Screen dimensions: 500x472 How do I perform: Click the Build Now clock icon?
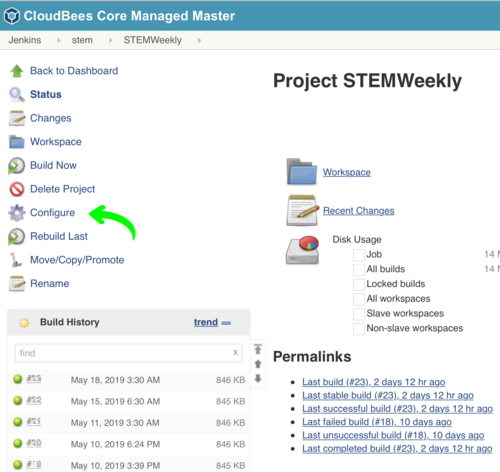click(x=17, y=166)
